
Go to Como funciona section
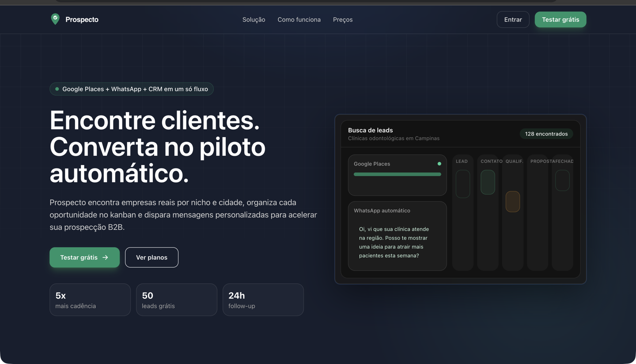pyautogui.click(x=299, y=19)
